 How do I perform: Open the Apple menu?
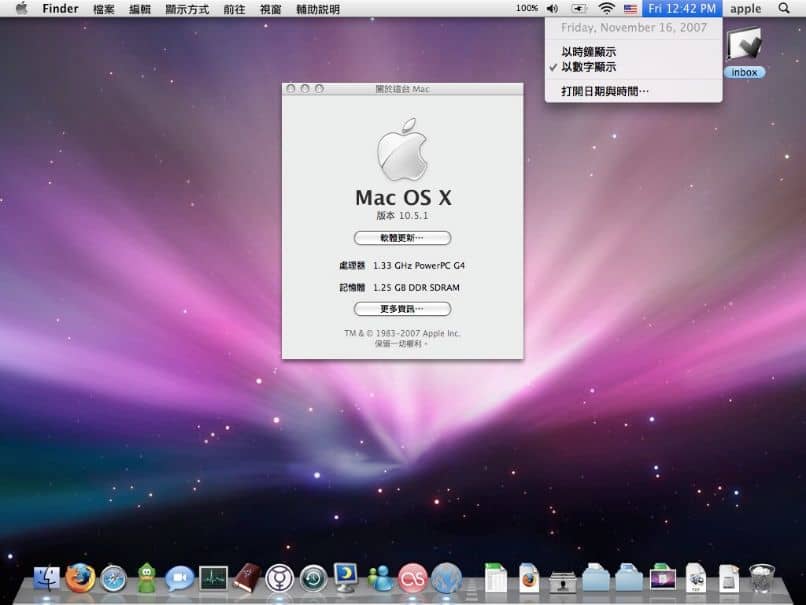point(21,8)
